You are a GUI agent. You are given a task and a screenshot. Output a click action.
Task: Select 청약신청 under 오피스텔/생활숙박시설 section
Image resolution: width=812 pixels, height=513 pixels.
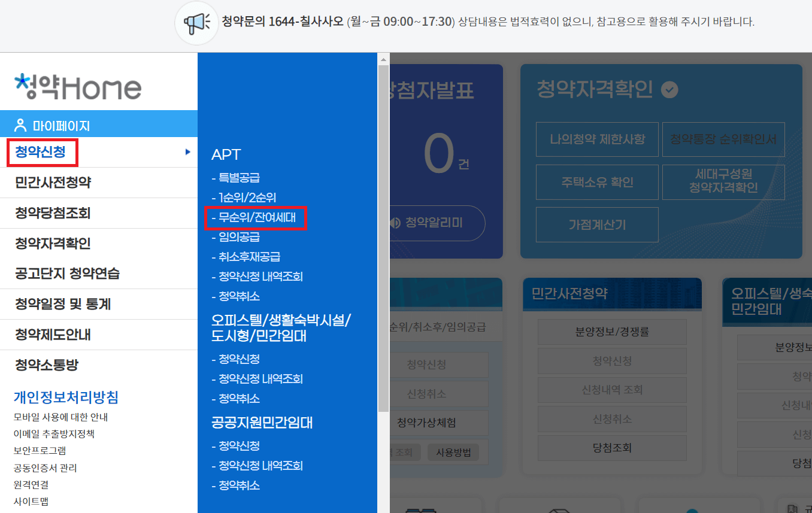(235, 359)
